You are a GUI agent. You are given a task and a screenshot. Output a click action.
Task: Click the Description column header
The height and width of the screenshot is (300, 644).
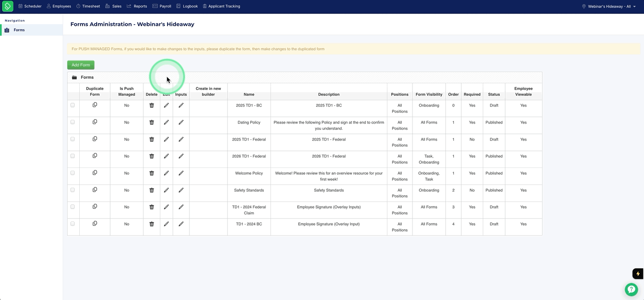(x=329, y=94)
